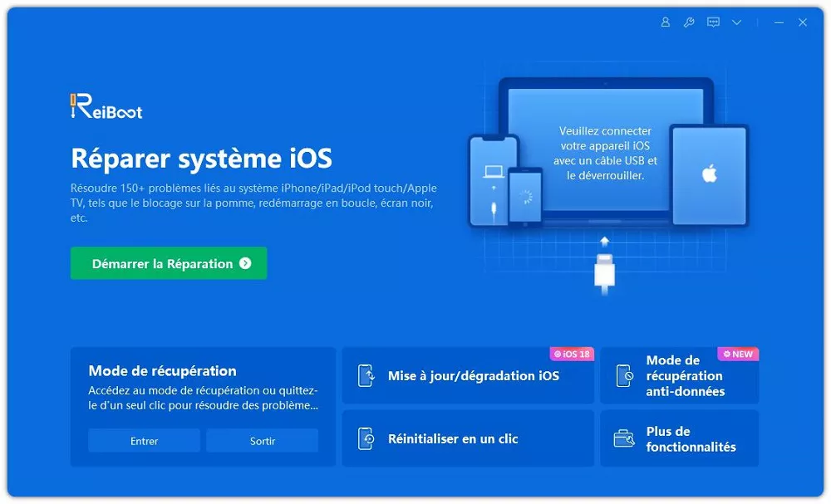Click the arrow icon inside Démarrer la Réparation

pyautogui.click(x=245, y=263)
